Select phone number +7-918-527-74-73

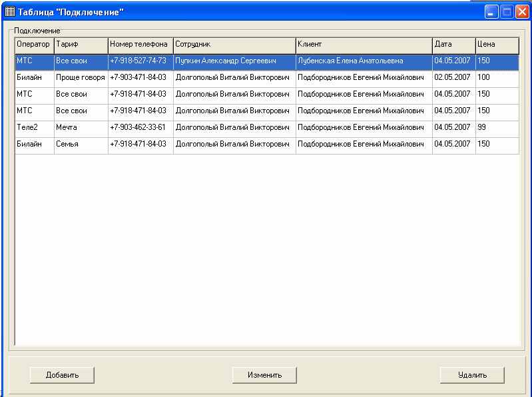[140, 63]
